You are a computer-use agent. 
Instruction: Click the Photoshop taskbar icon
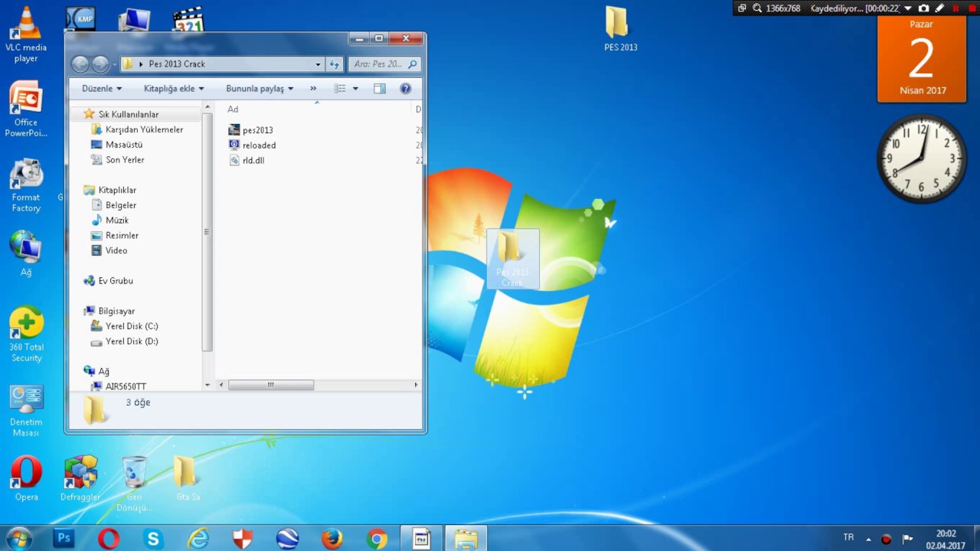(64, 539)
